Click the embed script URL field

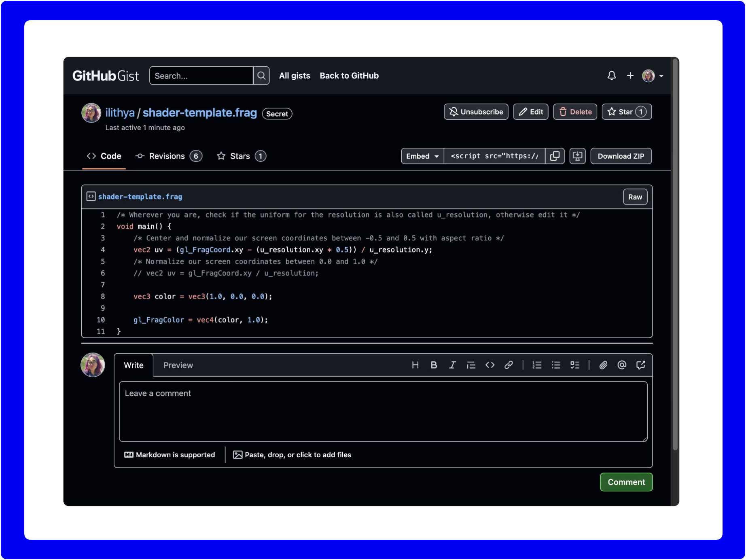click(x=494, y=156)
